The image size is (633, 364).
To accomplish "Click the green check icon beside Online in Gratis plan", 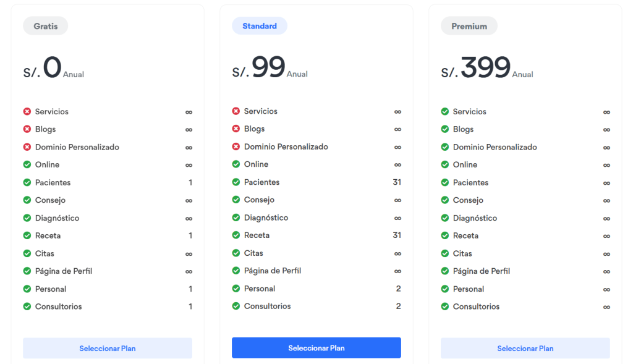I will coord(28,165).
